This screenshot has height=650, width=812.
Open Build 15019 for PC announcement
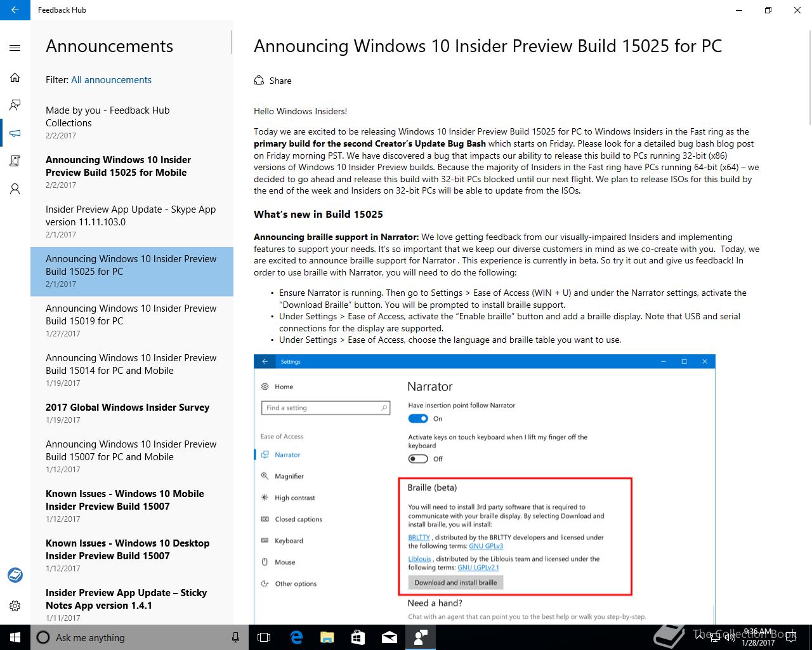(132, 321)
